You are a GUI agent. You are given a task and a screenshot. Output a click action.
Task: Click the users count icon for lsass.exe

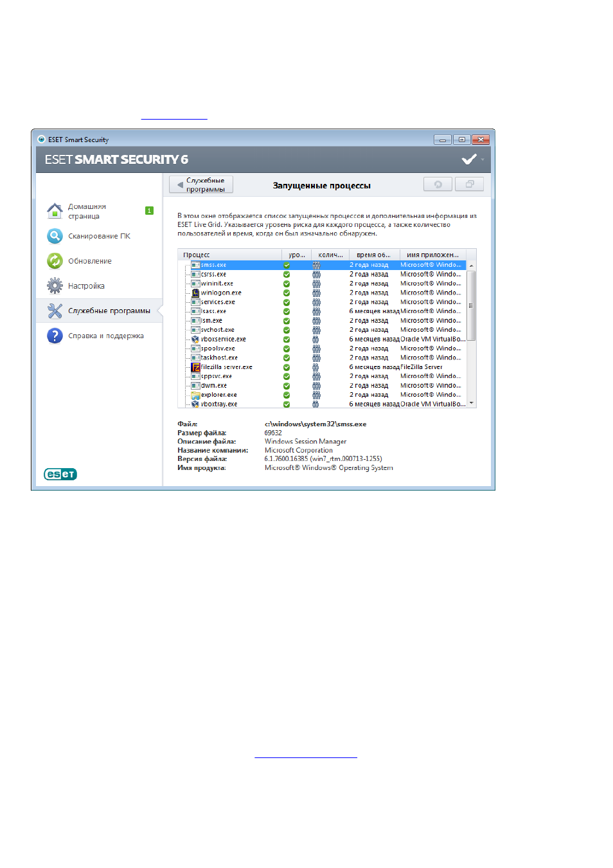pyautogui.click(x=316, y=311)
